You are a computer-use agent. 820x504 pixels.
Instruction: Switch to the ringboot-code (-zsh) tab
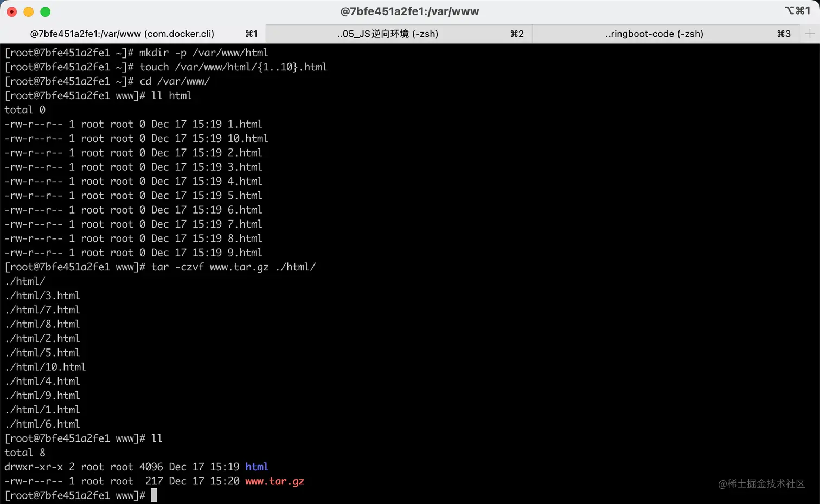point(665,34)
